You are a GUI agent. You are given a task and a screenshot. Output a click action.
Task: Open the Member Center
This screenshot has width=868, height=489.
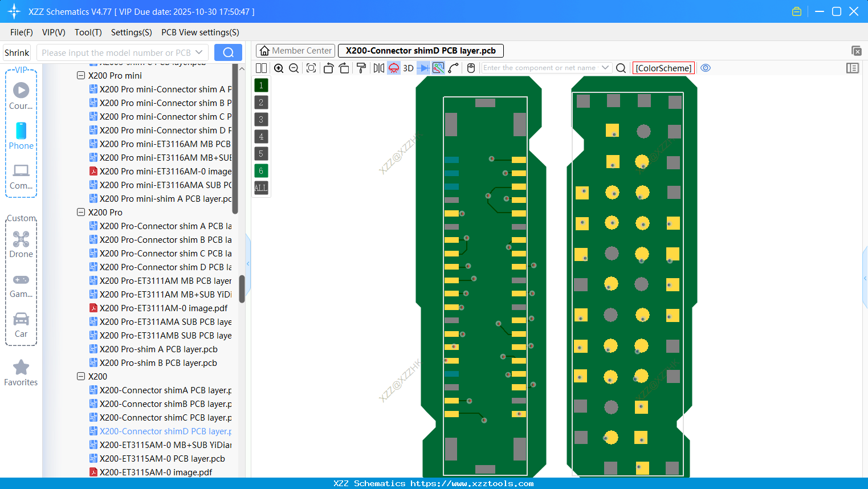(295, 50)
